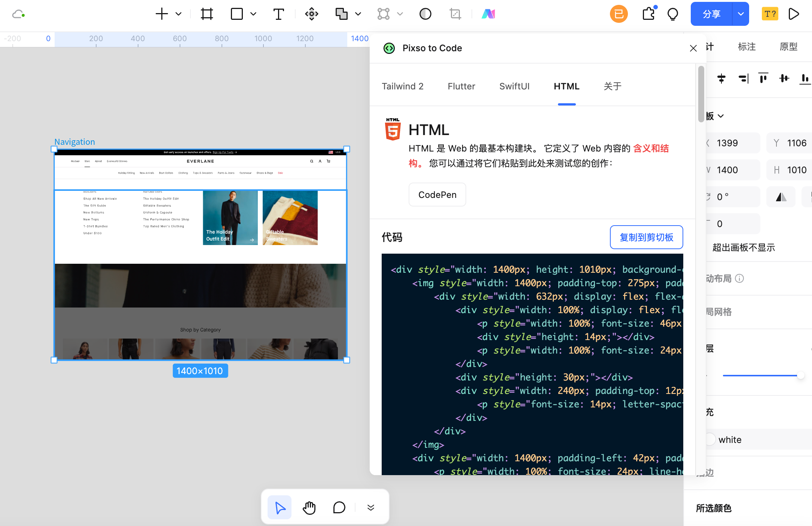
Task: Click the width field 1400
Action: [733, 170]
